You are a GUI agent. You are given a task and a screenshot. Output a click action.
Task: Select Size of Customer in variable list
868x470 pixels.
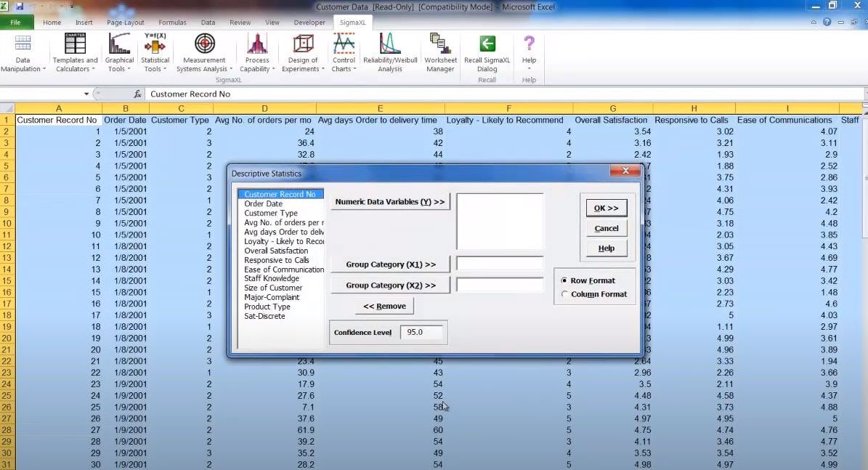(x=280, y=288)
